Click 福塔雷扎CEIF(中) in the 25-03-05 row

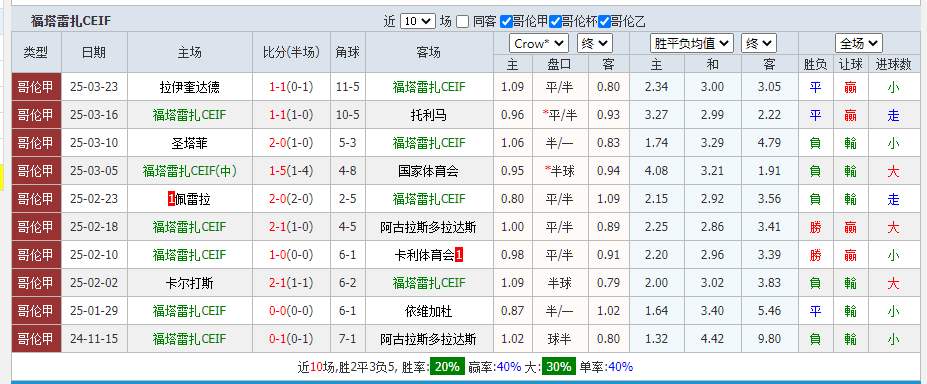tap(190, 171)
